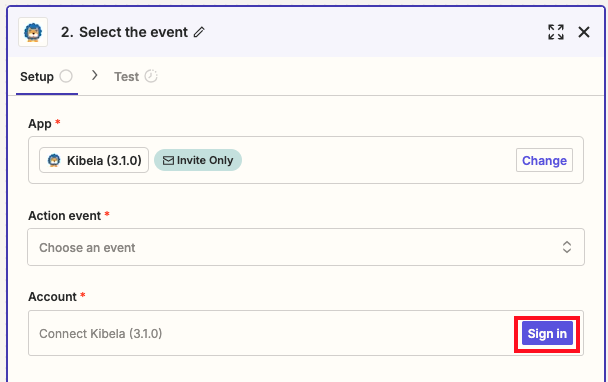
Task: Click the Setup status circle indicator
Action: click(66, 76)
